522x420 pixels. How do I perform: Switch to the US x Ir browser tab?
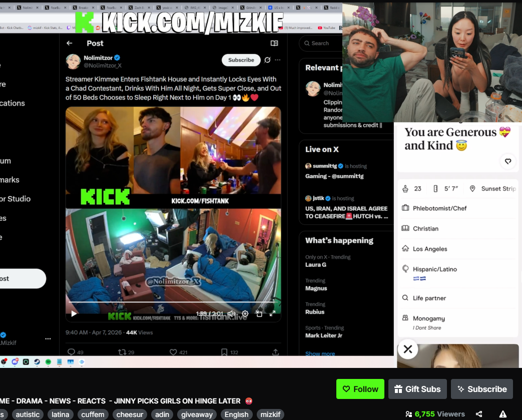point(278,8)
